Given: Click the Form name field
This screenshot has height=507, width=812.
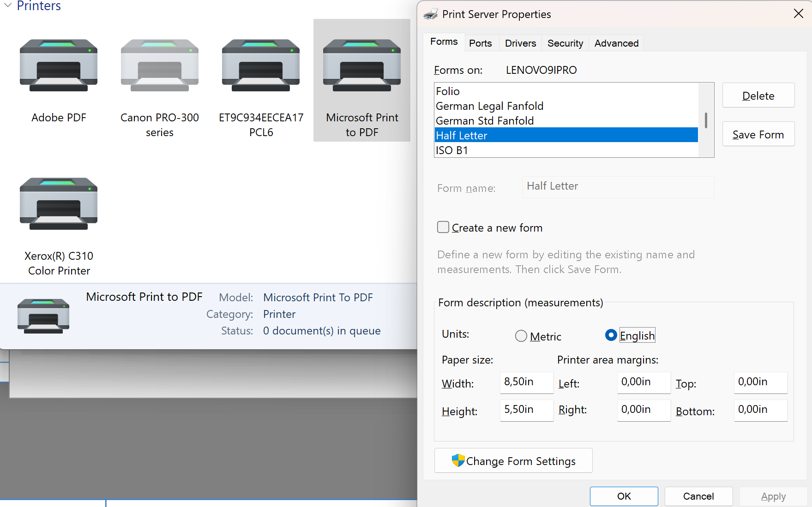Looking at the screenshot, I should (618, 187).
